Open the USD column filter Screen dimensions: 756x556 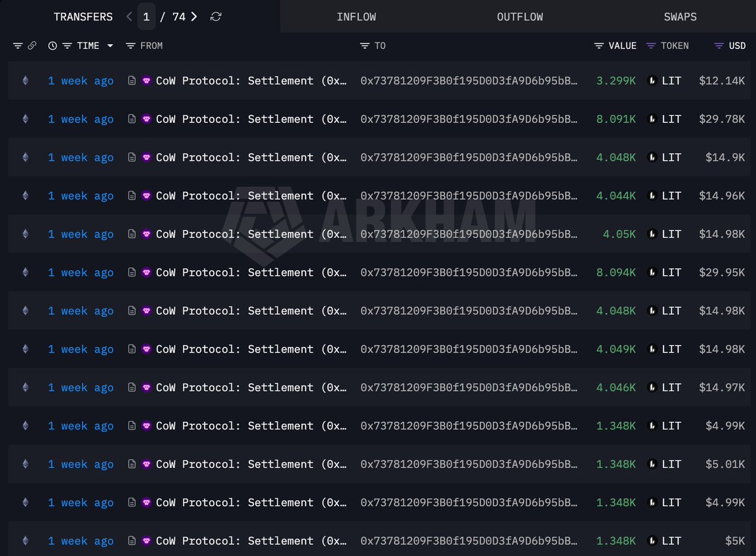719,46
